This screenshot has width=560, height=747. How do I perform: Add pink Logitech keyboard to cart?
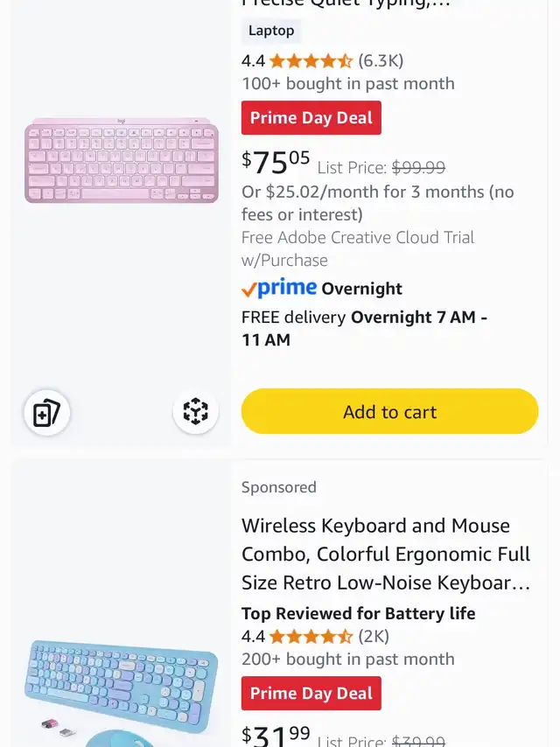click(x=390, y=411)
